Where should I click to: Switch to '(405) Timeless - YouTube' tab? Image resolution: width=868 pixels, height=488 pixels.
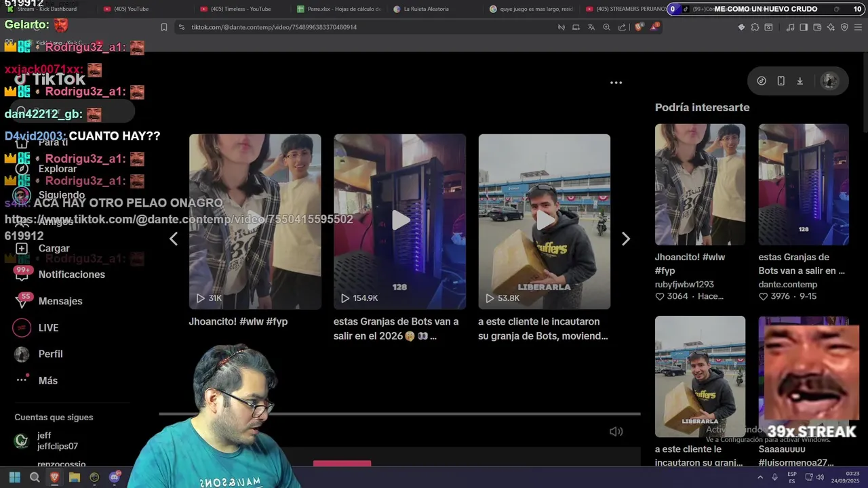[241, 9]
